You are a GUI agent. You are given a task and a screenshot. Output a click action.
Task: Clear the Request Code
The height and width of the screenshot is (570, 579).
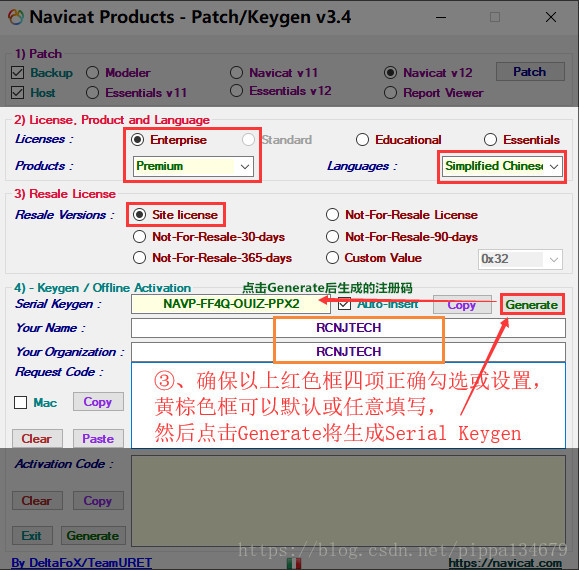pos(37,438)
